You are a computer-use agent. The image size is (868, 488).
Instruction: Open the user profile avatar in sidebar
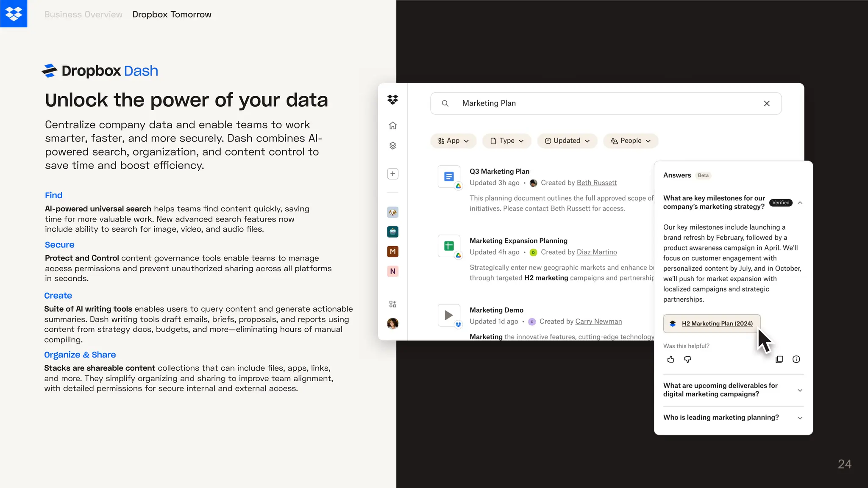pyautogui.click(x=393, y=324)
